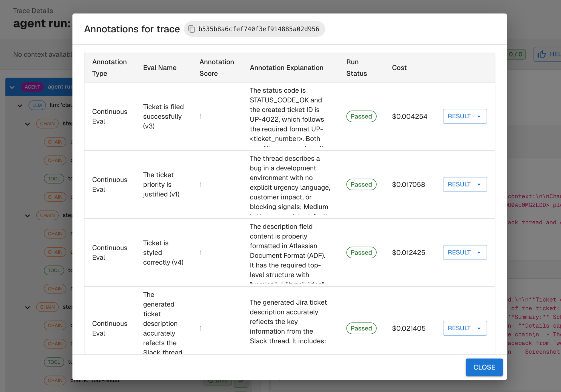Click the purple AGENT badge
Screen dimensions: 561x392
32,87
